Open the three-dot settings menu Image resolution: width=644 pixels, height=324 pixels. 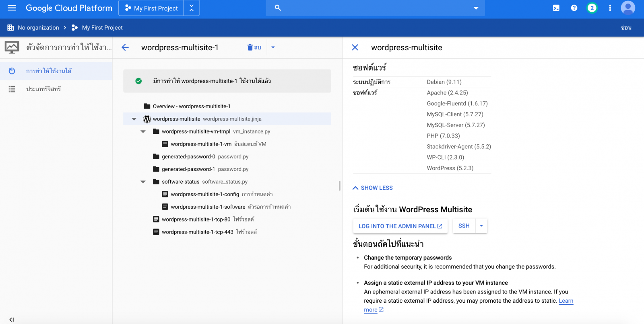(x=610, y=8)
